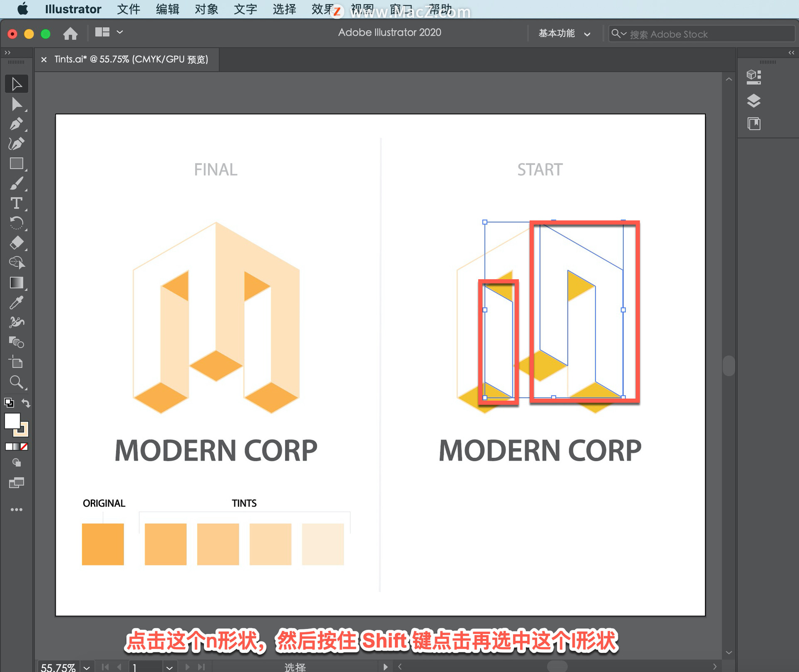Screen dimensions: 799x672
Task: Click the START MODERN CORP text
Action: pos(540,451)
